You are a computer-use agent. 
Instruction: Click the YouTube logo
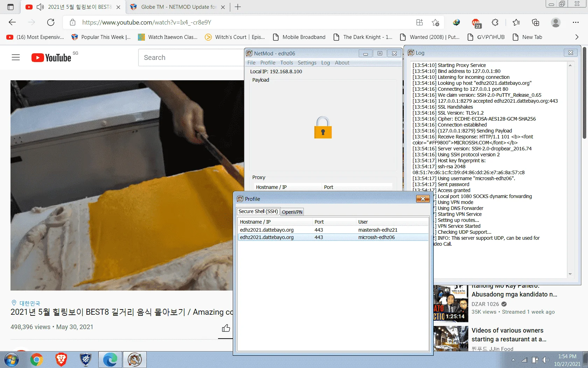tap(51, 57)
